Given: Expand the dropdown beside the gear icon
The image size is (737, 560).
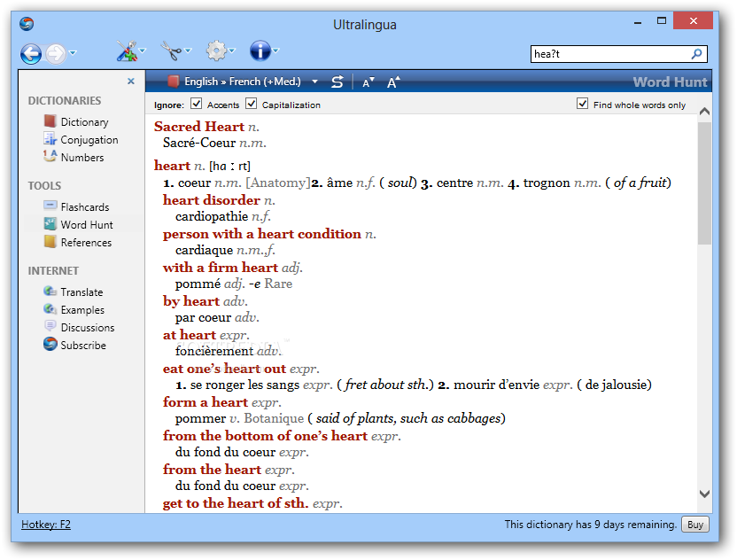Looking at the screenshot, I should 232,51.
